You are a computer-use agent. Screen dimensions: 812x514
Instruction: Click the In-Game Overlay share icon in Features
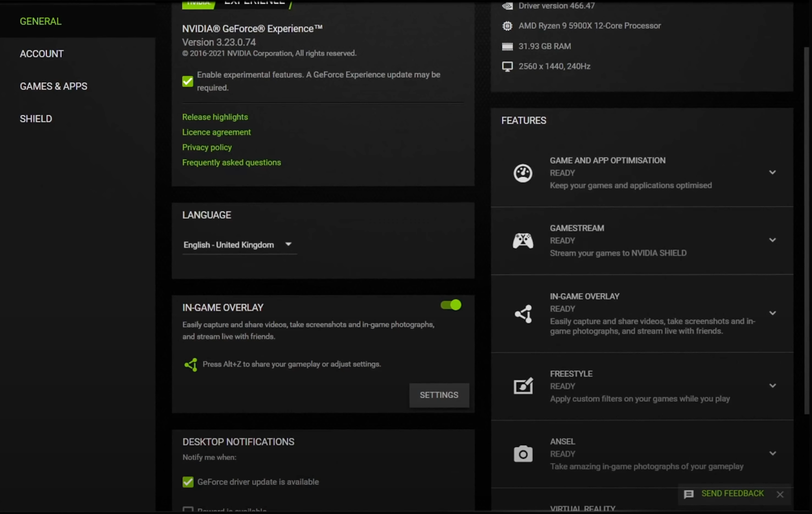click(x=523, y=314)
